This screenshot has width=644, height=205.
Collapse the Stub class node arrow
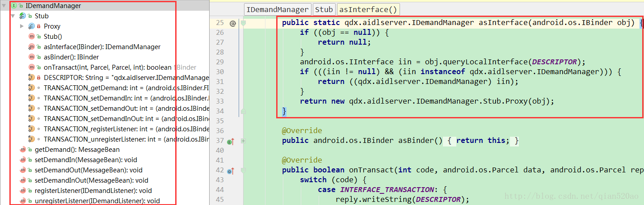13,16
